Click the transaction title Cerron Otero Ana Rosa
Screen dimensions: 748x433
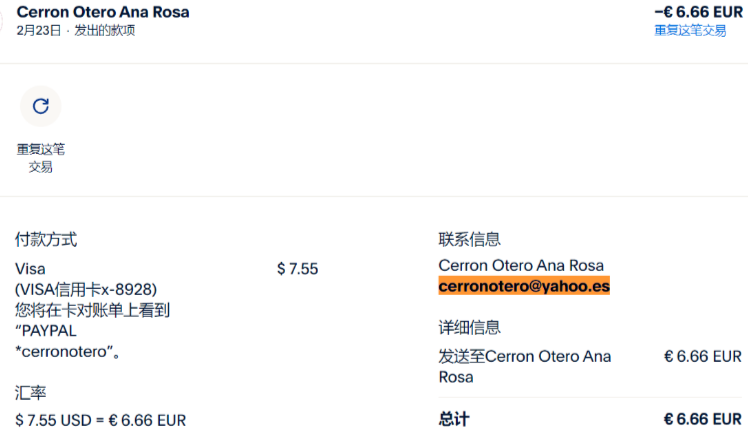(x=103, y=12)
